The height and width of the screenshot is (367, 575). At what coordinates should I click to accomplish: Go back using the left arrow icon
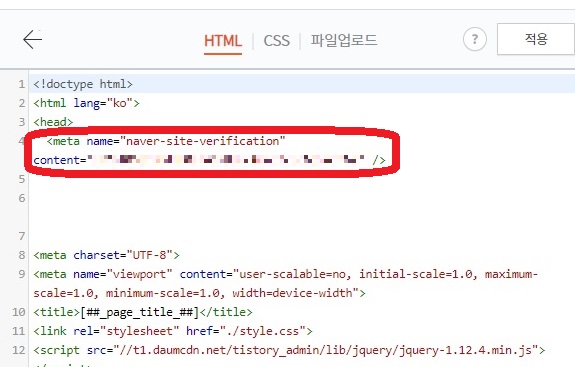[x=33, y=40]
